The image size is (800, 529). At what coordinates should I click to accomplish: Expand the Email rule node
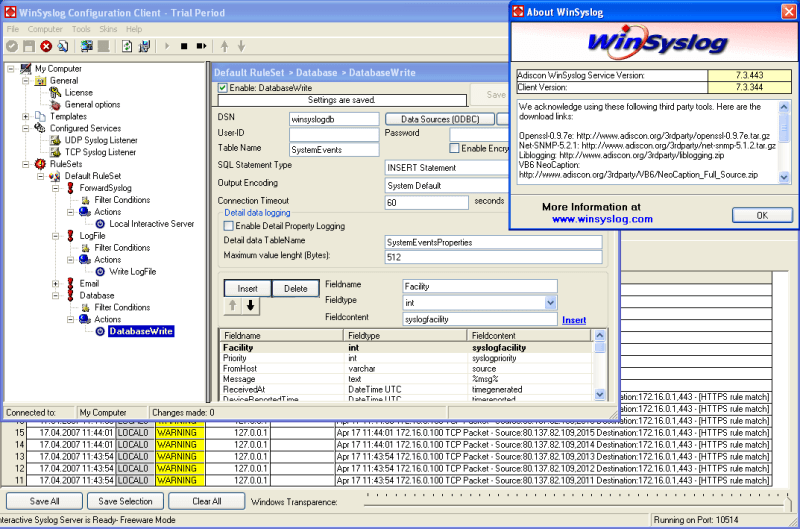(x=55, y=283)
